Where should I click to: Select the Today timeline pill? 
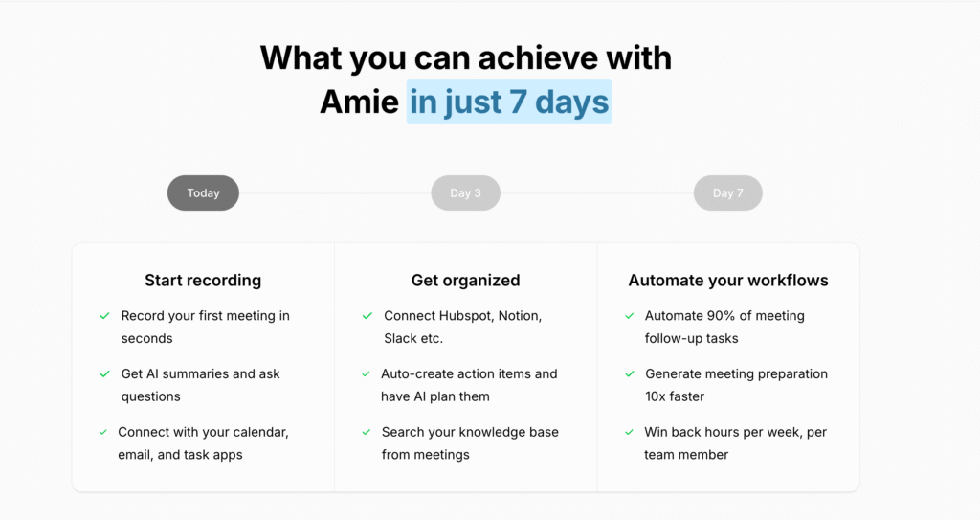point(203,192)
